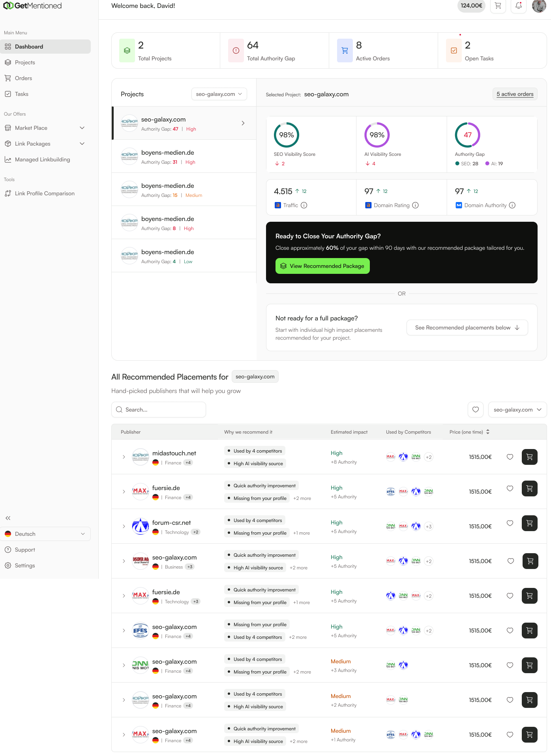Expand the midastouch.net row

tap(124, 457)
